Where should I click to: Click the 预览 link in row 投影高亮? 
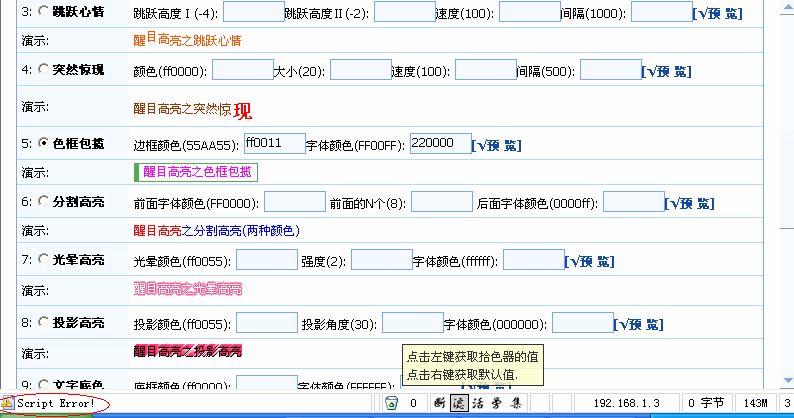click(x=638, y=324)
